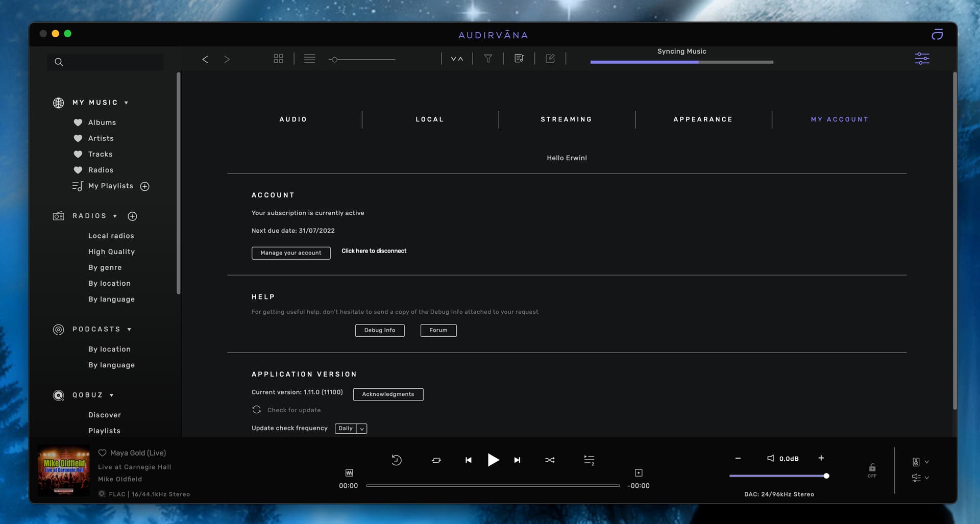
Task: Collapse the My Music section arrow
Action: 126,103
